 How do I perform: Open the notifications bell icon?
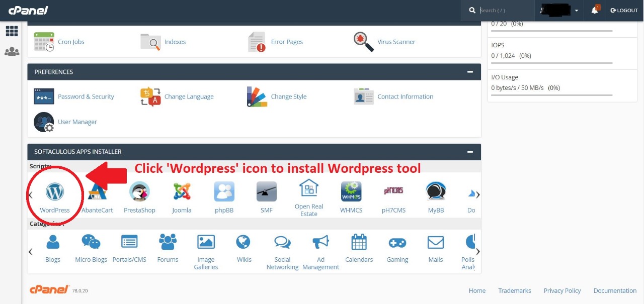point(595,10)
